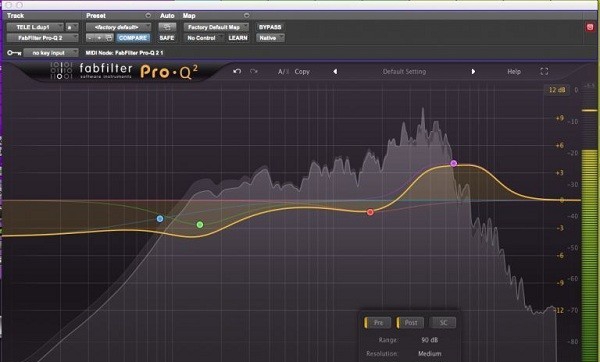Click the MIDI Node FabFilter Pro-Q 2 1 text

coord(124,53)
